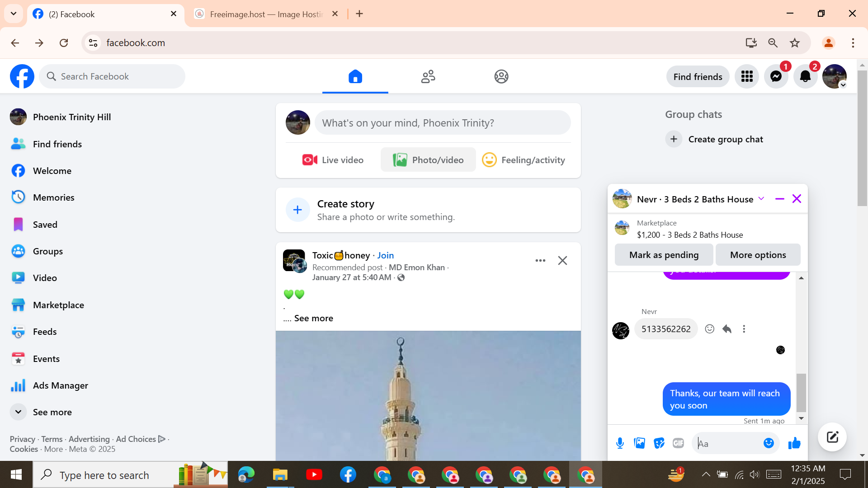Start a new message with the compose button
Viewport: 868px width, 488px height.
tap(832, 437)
